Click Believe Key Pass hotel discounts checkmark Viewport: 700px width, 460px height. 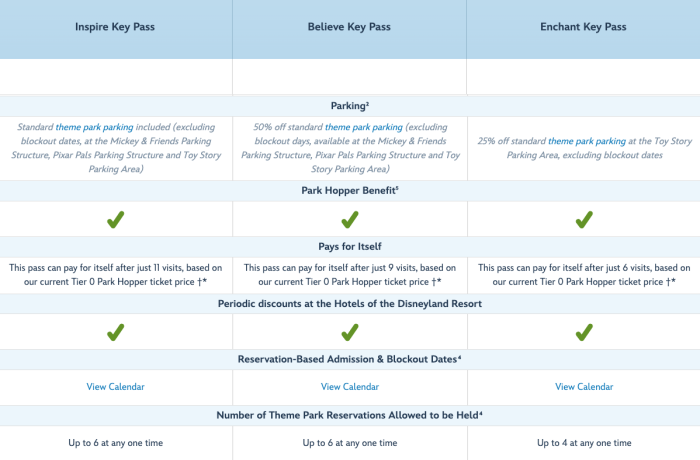coord(350,331)
